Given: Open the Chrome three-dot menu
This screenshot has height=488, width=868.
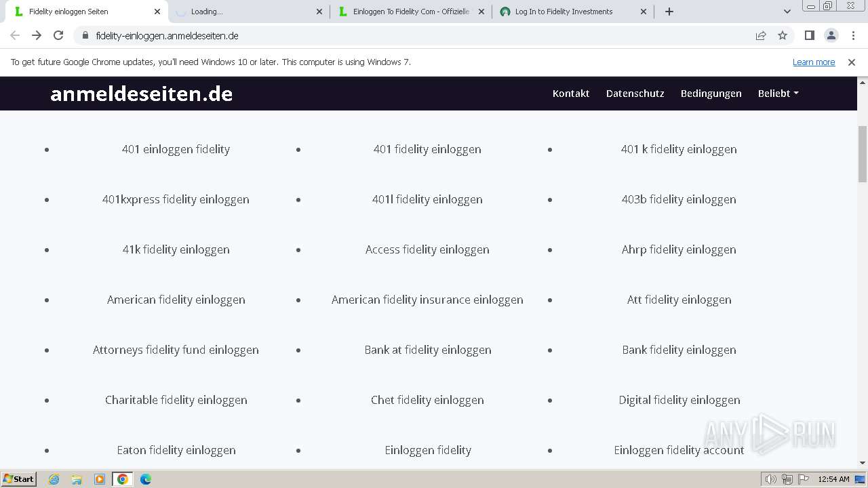Looking at the screenshot, I should click(x=852, y=35).
